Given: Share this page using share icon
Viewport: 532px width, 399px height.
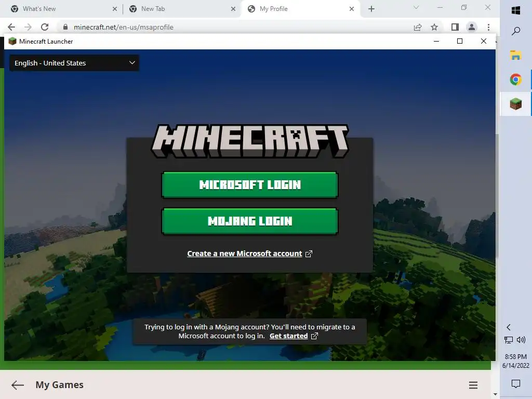Looking at the screenshot, I should tap(418, 27).
